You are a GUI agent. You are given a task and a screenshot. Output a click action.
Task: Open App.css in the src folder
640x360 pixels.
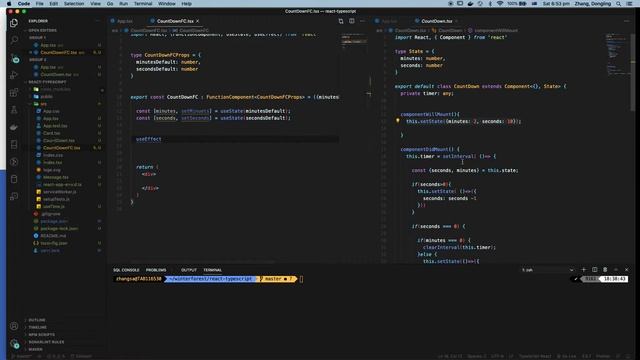coord(51,111)
